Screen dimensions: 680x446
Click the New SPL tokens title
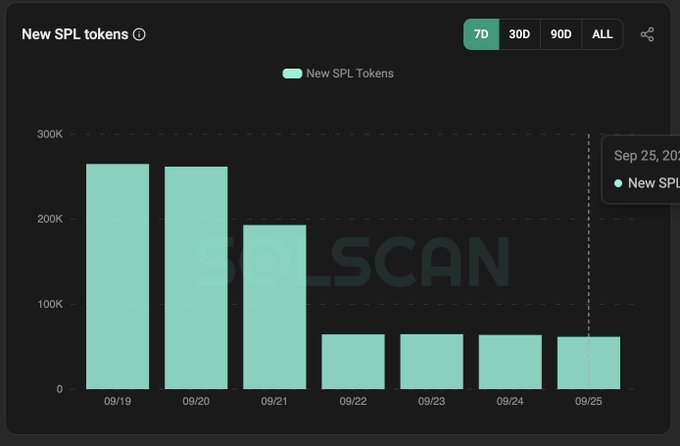click(75, 34)
